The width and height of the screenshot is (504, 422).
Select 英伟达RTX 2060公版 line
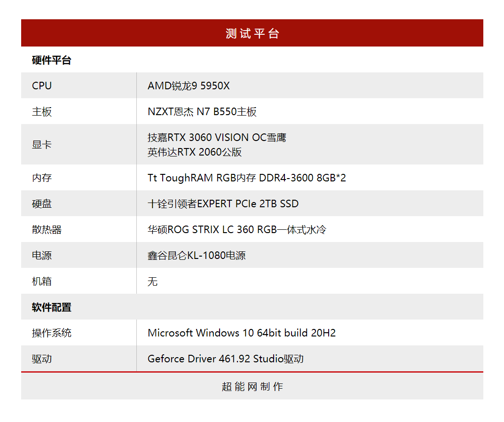[x=195, y=152]
